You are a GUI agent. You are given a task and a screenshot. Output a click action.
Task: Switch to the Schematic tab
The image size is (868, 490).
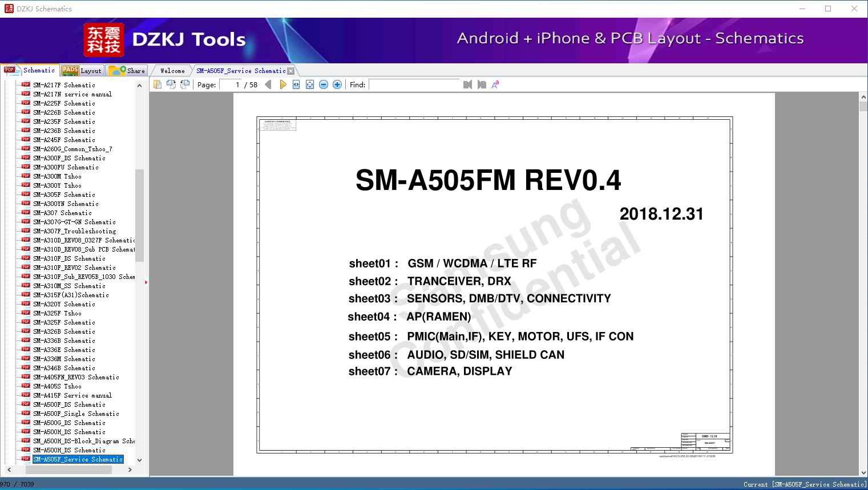30,70
